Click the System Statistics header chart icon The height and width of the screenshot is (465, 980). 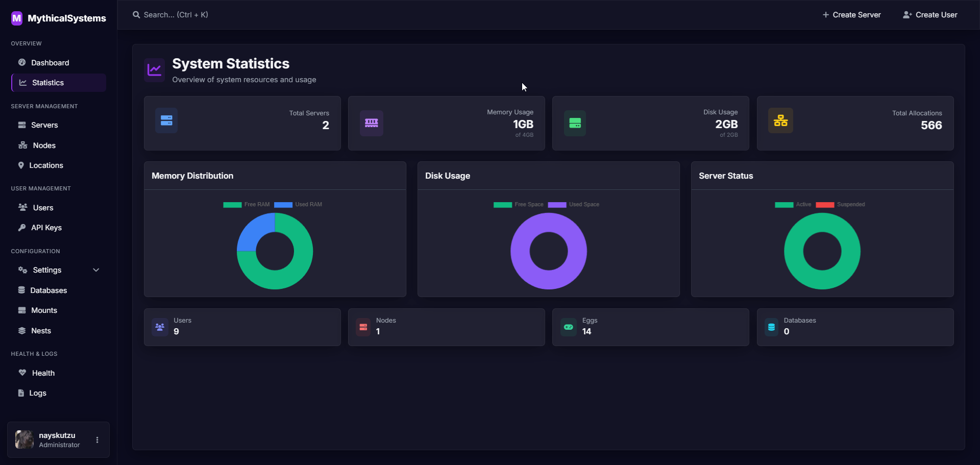[154, 70]
